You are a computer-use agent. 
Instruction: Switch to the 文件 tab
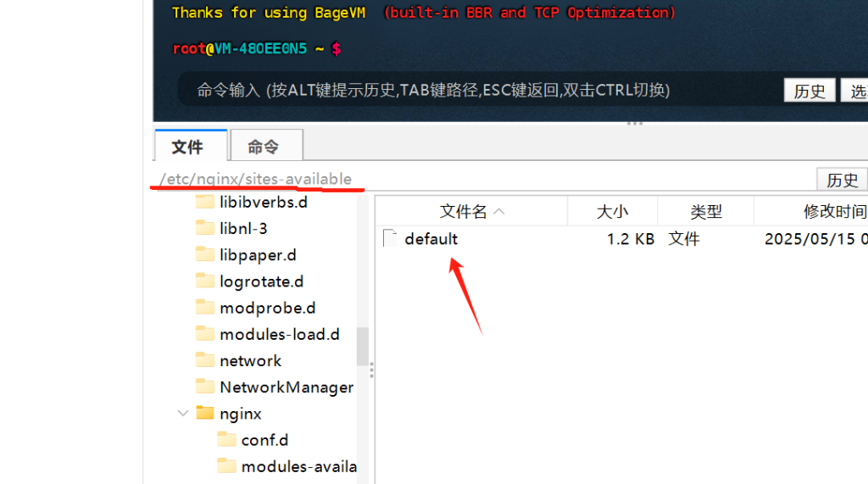(x=191, y=146)
